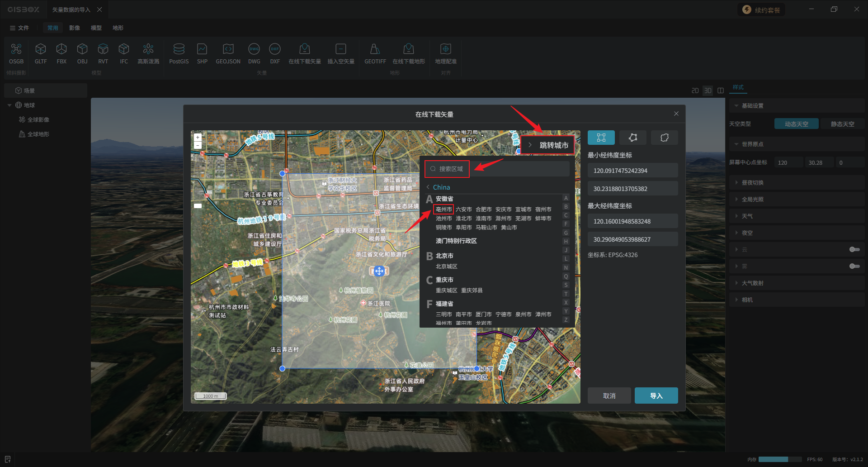
Task: Click the letter H index in city list
Action: click(x=566, y=242)
